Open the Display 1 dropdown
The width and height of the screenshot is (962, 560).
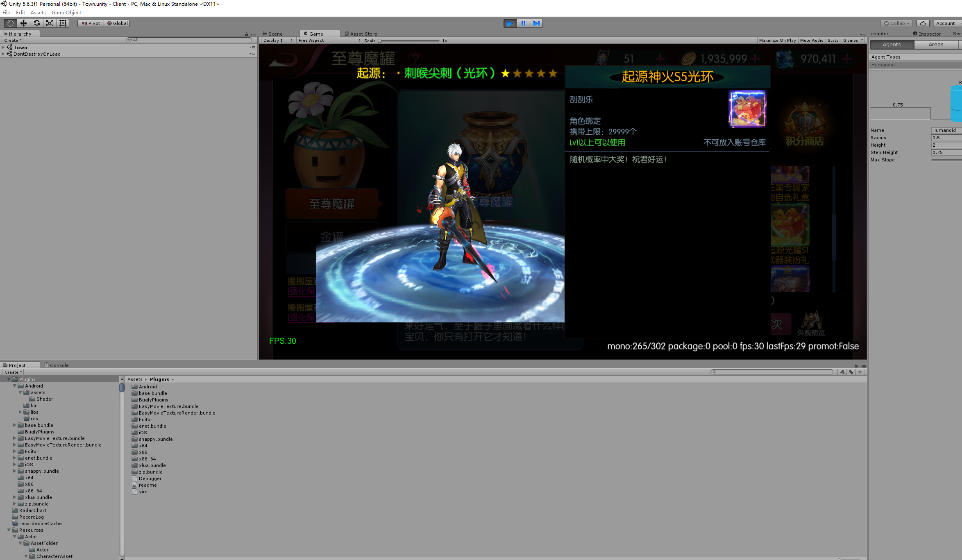[278, 41]
